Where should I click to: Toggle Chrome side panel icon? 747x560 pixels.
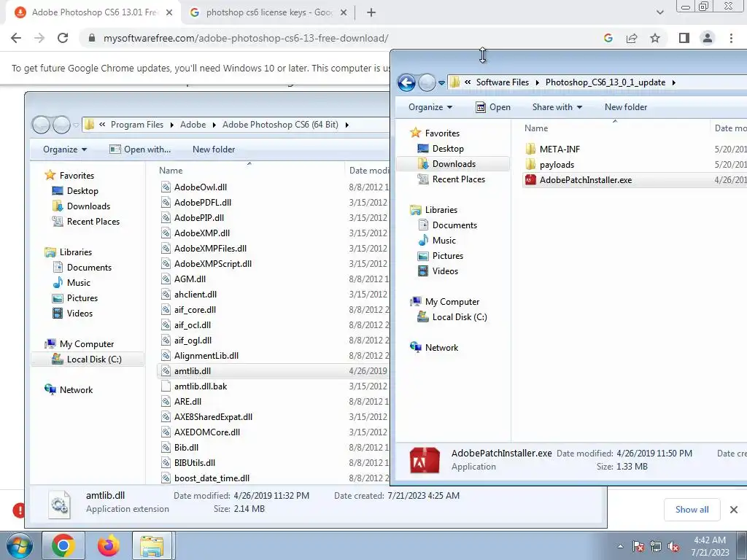684,38
